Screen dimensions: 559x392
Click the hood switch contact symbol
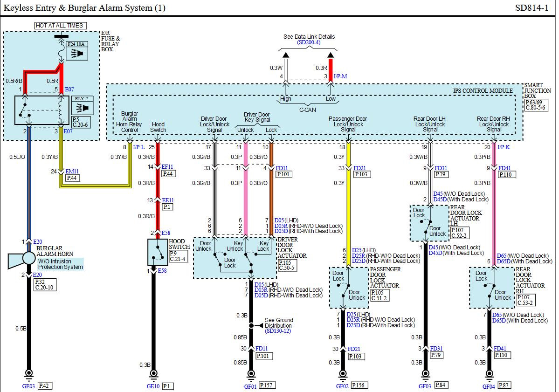(157, 253)
